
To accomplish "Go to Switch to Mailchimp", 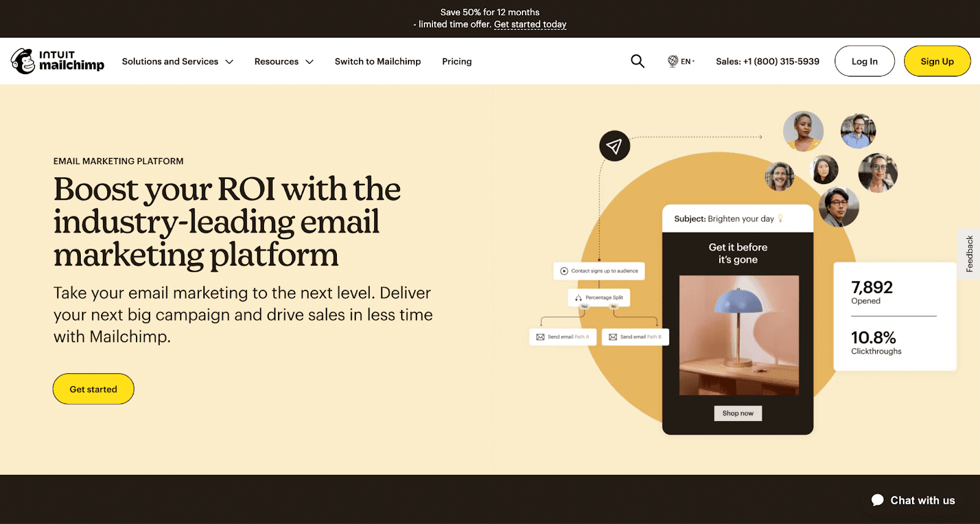I will 378,61.
